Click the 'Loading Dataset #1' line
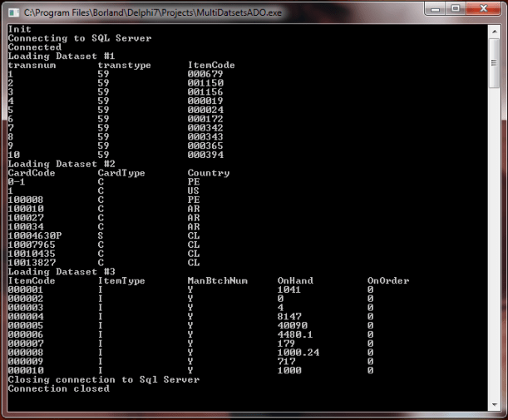Viewport: 508px width, 420px height. point(62,56)
